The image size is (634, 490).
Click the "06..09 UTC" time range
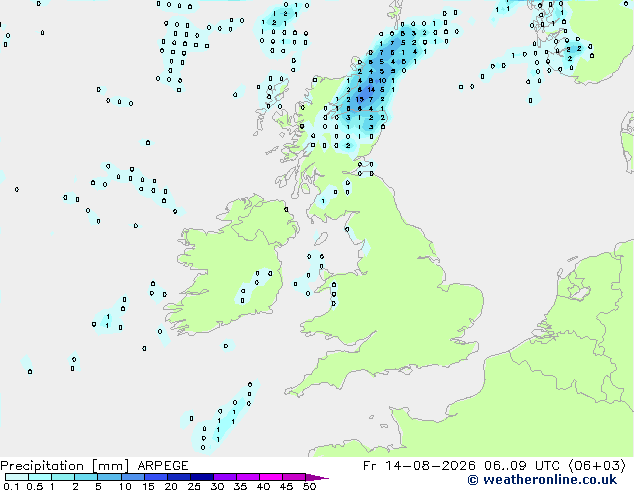[x=522, y=466]
